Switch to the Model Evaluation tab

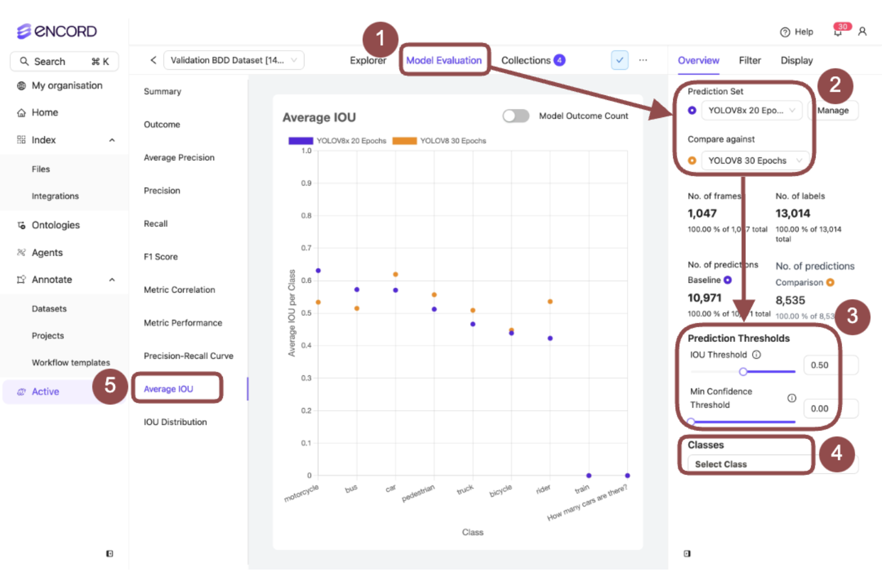tap(443, 60)
